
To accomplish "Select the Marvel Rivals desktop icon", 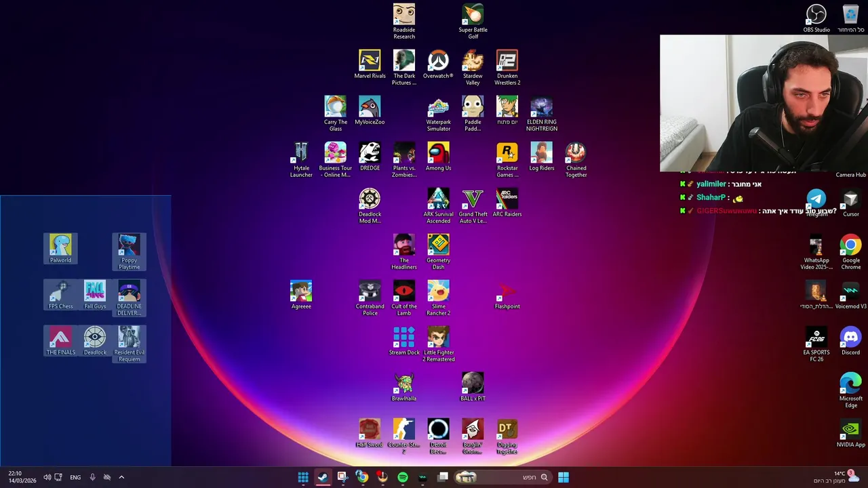I will (x=370, y=64).
